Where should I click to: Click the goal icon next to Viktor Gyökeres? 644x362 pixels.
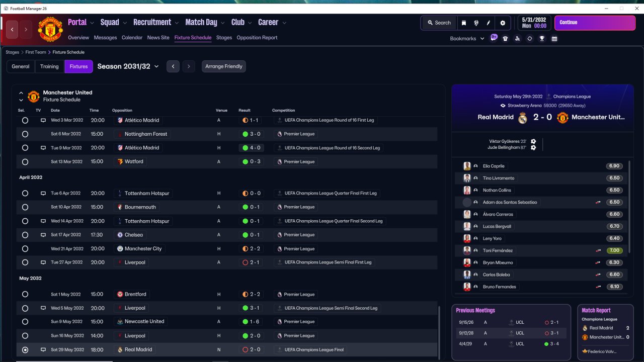tap(533, 141)
